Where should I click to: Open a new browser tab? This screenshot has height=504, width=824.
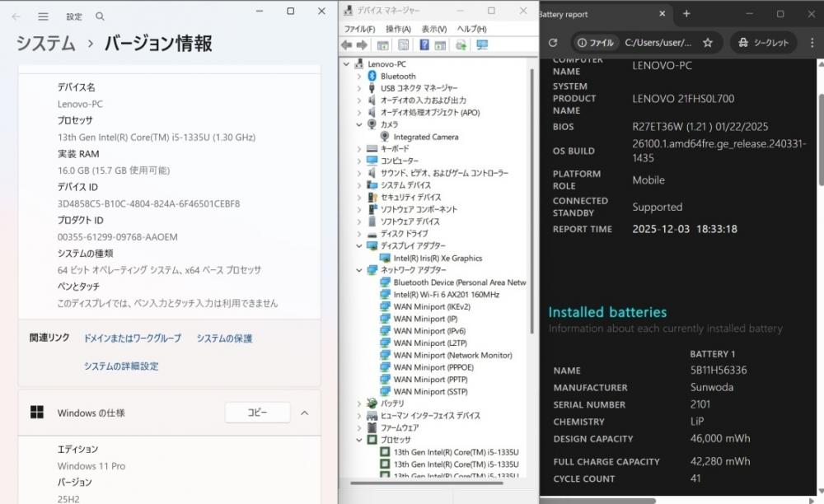click(x=686, y=14)
